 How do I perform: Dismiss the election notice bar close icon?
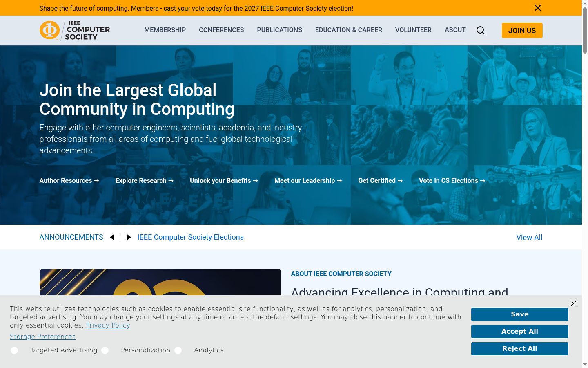pos(538,8)
